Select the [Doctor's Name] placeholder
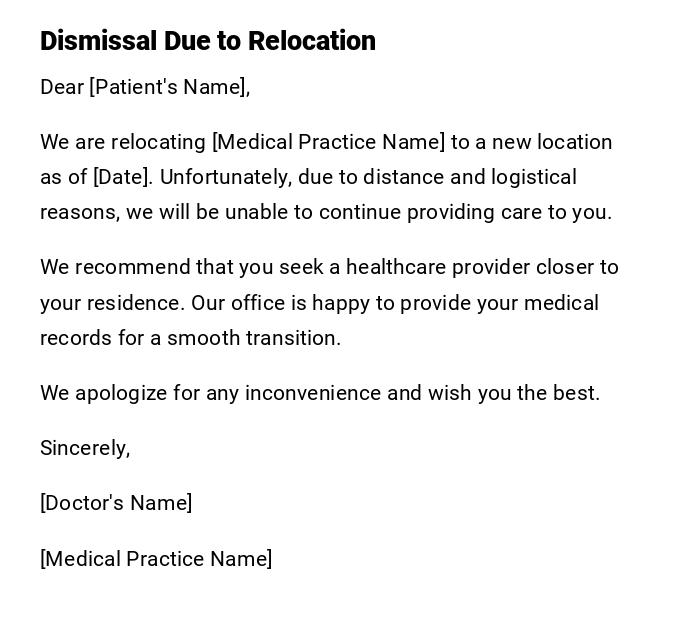This screenshot has width=700, height=621. pos(116,503)
